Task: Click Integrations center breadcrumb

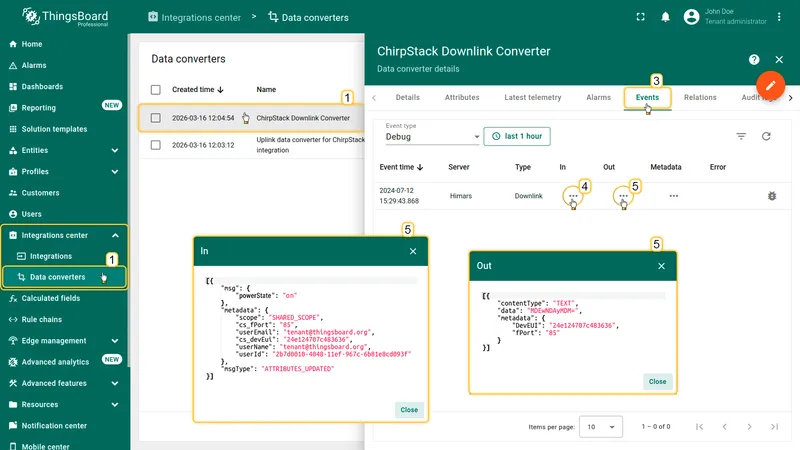Action: [x=194, y=17]
